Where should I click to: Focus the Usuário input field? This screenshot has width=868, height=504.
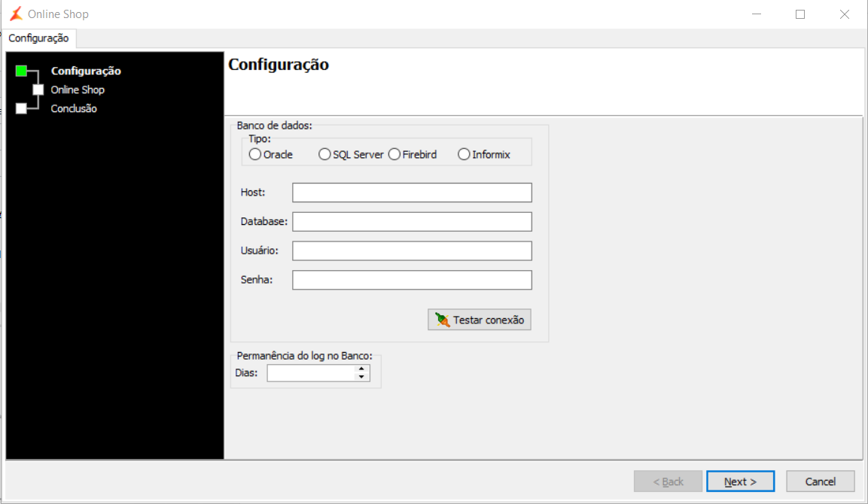412,250
